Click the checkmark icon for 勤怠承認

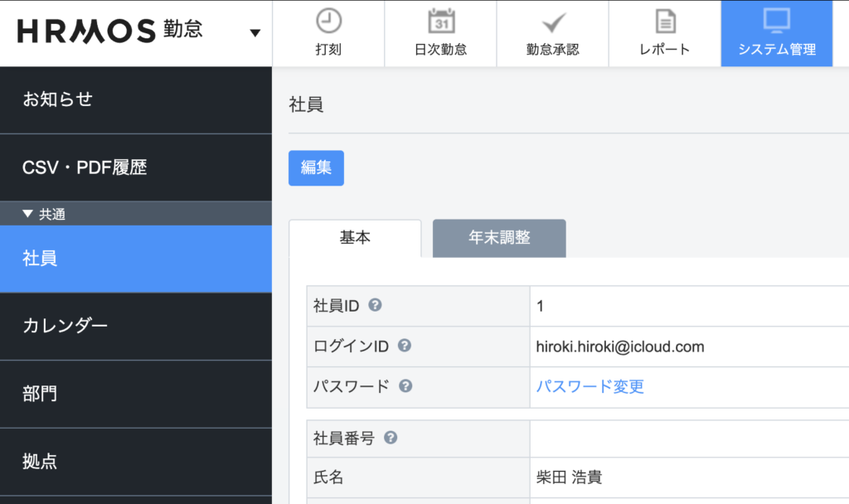point(552,21)
